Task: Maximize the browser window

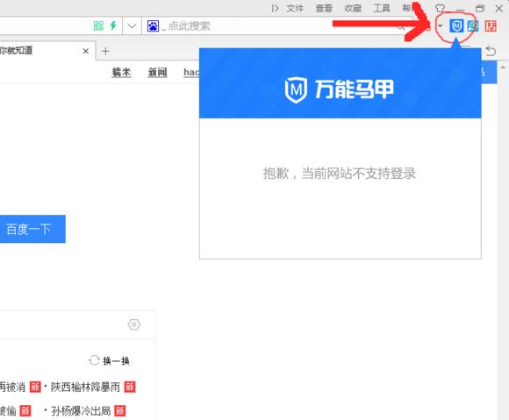Action: (480, 8)
